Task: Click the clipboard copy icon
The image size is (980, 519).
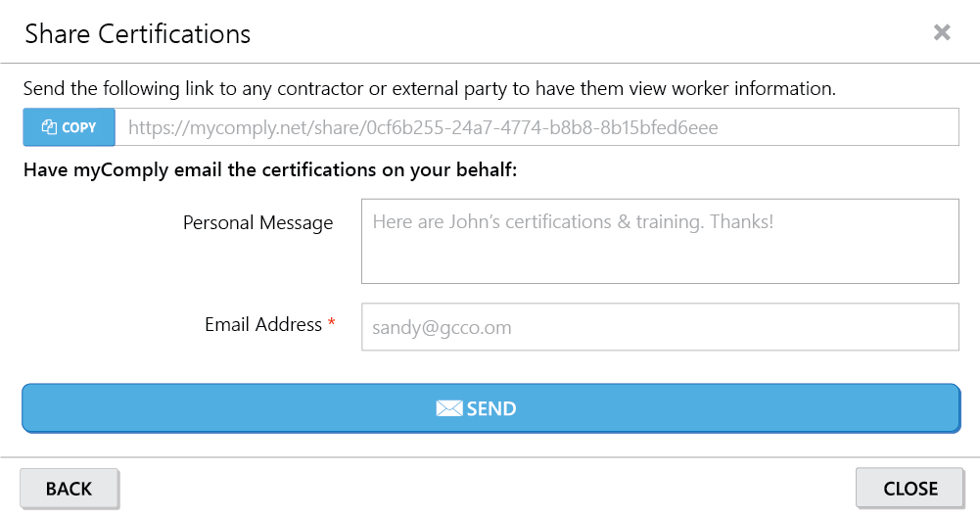Action: click(x=49, y=127)
